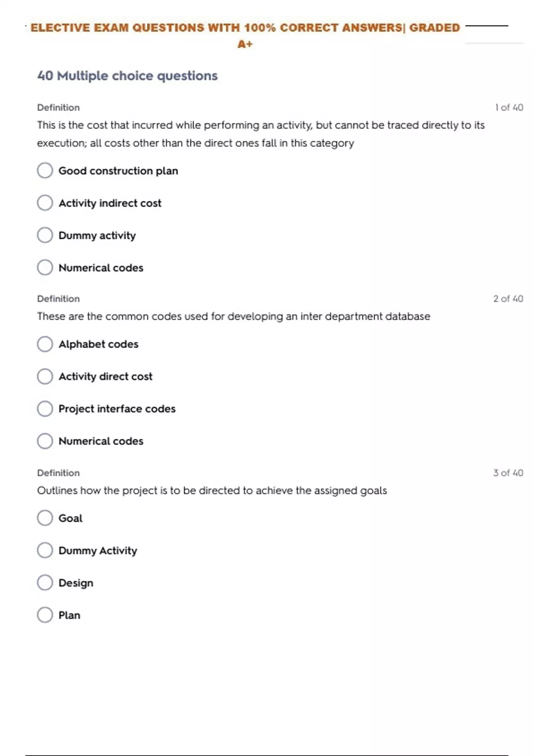
Task: Click the 'Outlines how the project' question text
Action: [x=212, y=491]
